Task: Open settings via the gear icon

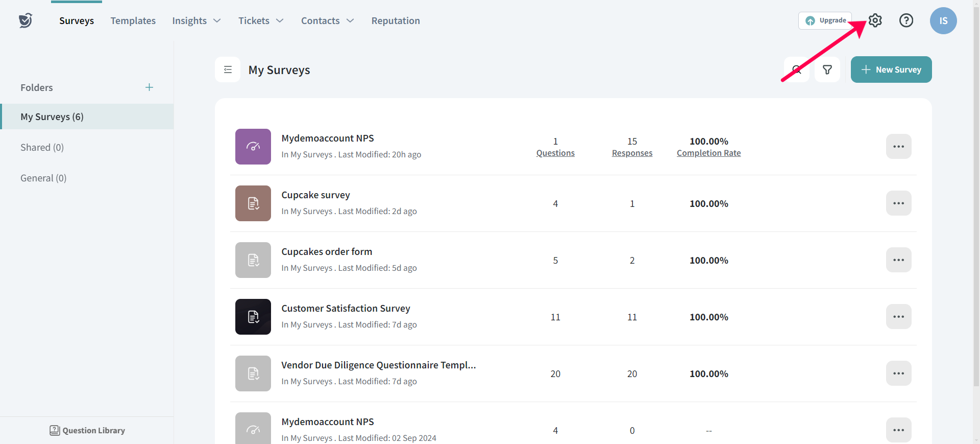Action: (875, 20)
